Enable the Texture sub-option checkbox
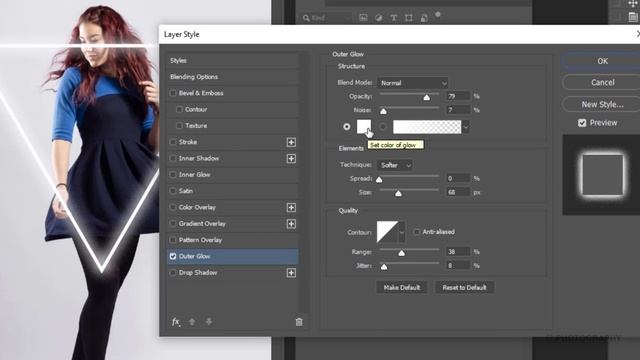The image size is (640, 360). [179, 126]
